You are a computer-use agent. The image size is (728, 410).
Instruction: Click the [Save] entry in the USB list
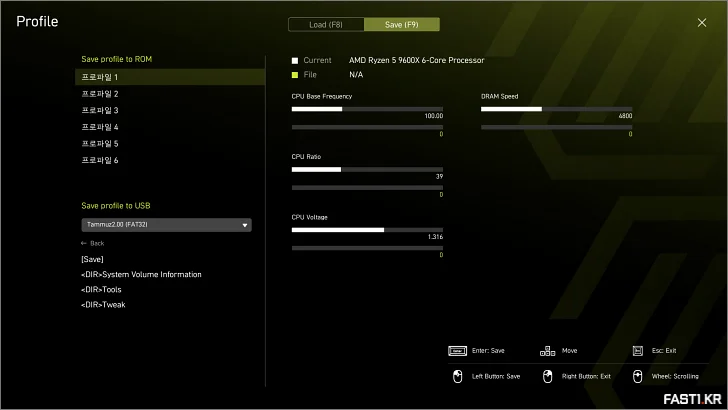coord(92,259)
